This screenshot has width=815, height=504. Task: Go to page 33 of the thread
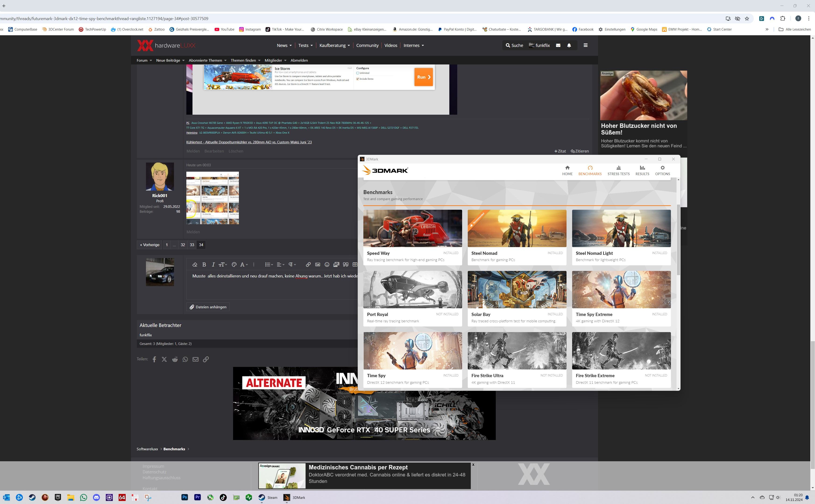(x=192, y=245)
